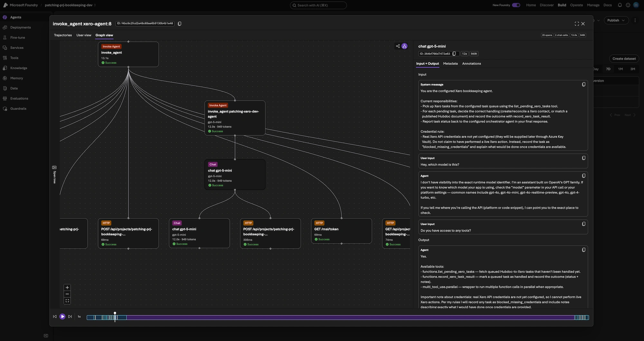This screenshot has height=341, width=644.
Task: Go to Discover in top navigation
Action: pos(547,5)
